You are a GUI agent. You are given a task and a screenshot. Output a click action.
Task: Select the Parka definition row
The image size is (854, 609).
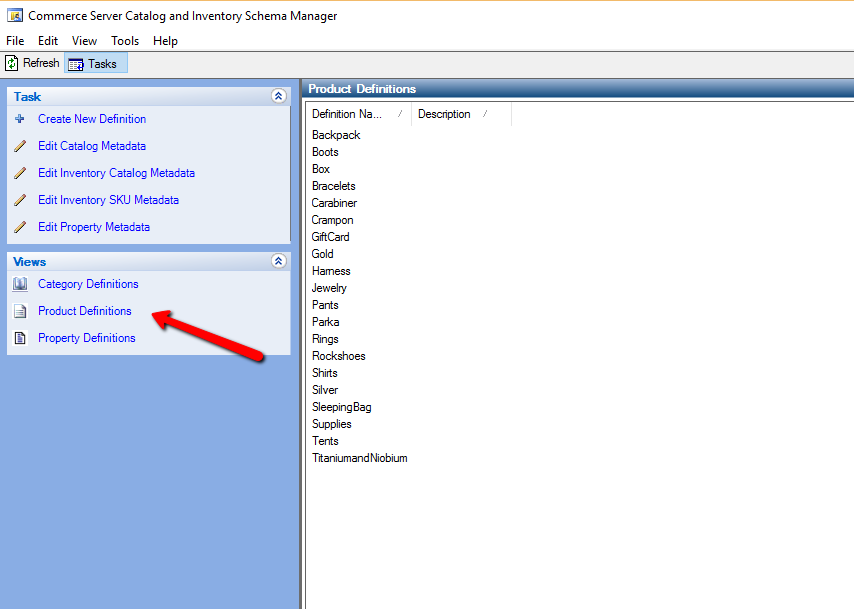coord(326,322)
